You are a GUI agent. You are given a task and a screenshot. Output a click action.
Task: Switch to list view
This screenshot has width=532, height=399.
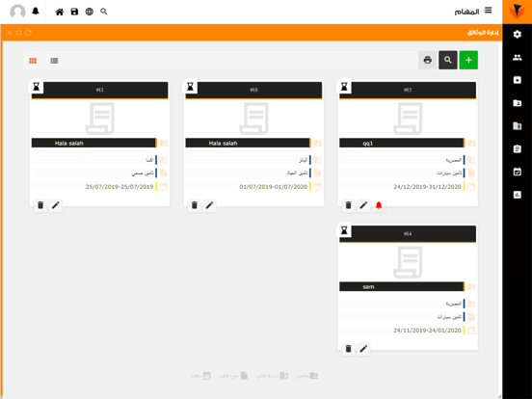coord(54,61)
